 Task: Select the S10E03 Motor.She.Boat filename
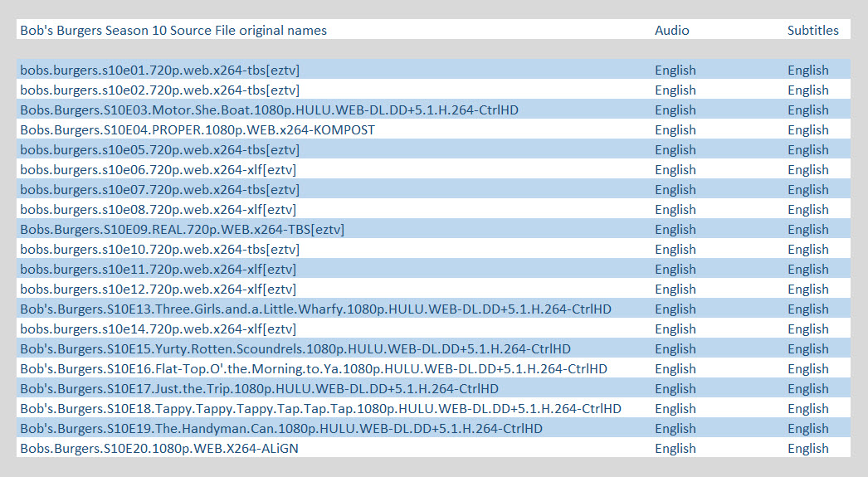tap(269, 110)
